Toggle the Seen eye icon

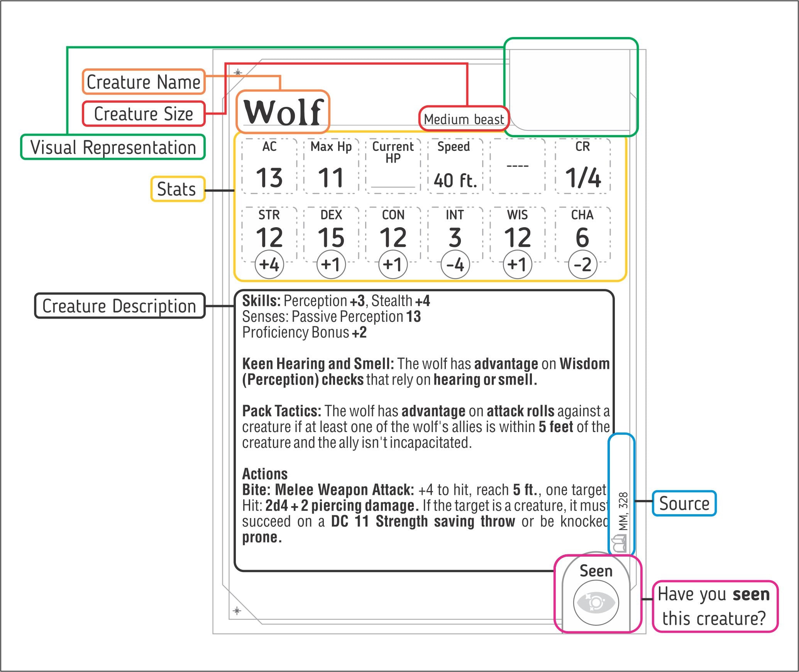click(596, 603)
